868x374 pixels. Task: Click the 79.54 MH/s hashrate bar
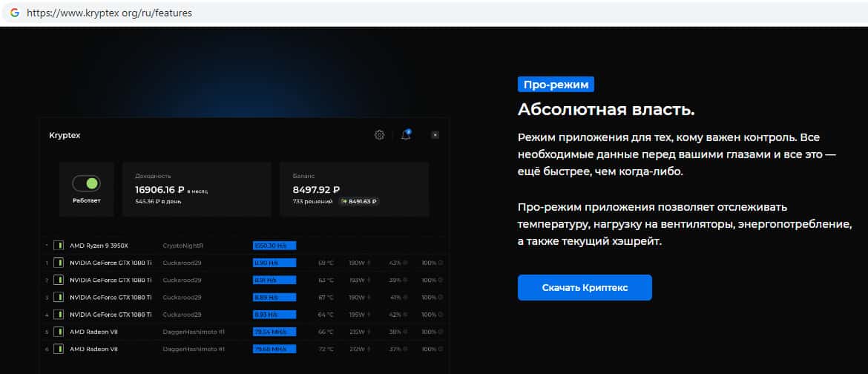274,332
